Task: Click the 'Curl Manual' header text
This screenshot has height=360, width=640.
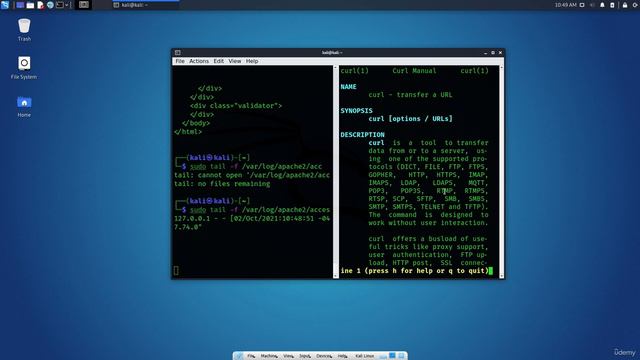Action: pos(414,71)
